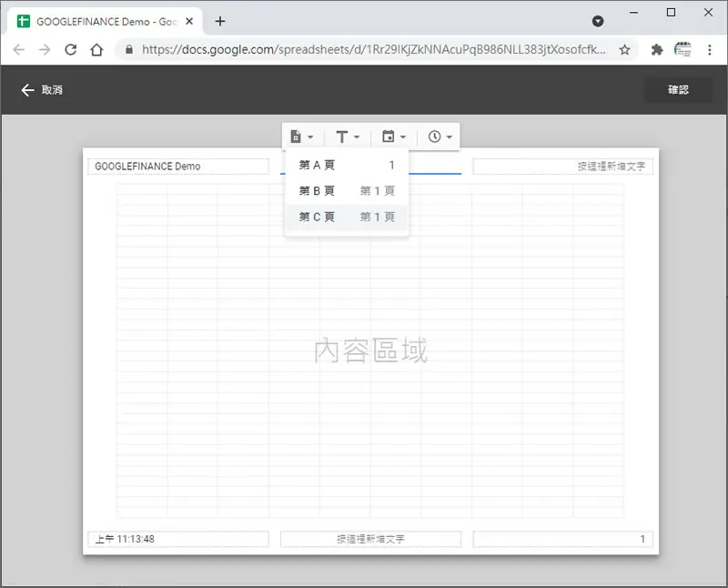Viewport: 728px width, 588px height.
Task: Close the GOOGLEFINANCE Demo browser tab
Action: (189, 21)
